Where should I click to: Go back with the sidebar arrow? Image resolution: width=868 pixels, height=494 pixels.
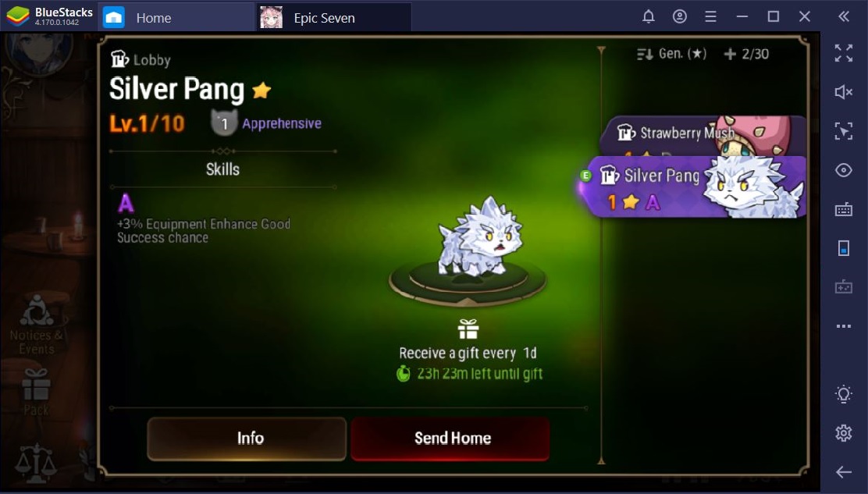(x=843, y=472)
